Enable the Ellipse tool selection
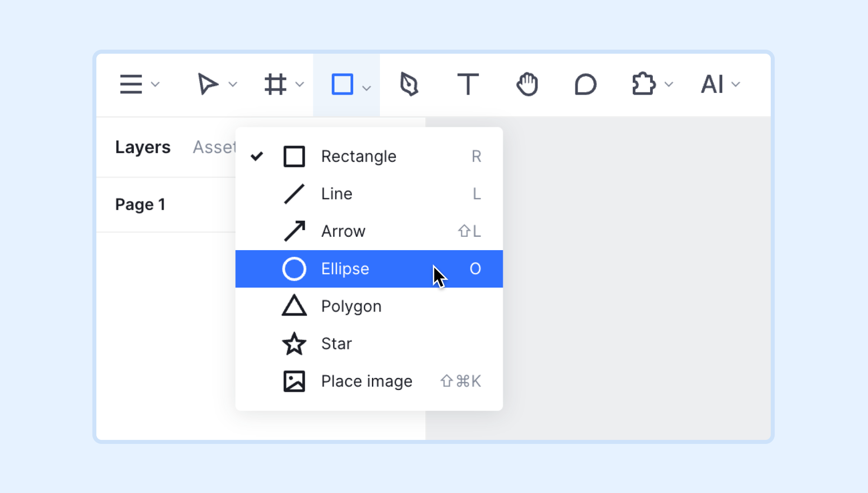The width and height of the screenshot is (868, 493). pos(369,268)
